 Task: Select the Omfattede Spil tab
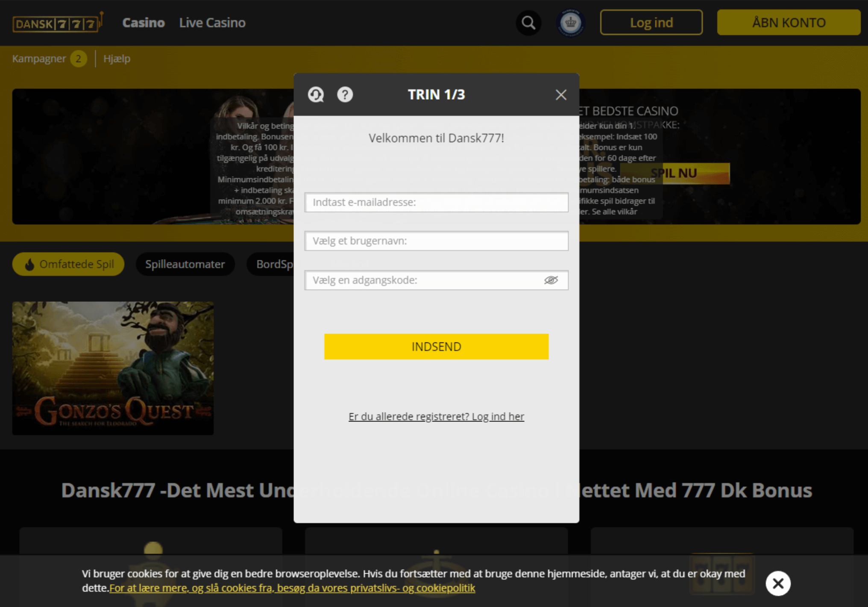tap(68, 264)
